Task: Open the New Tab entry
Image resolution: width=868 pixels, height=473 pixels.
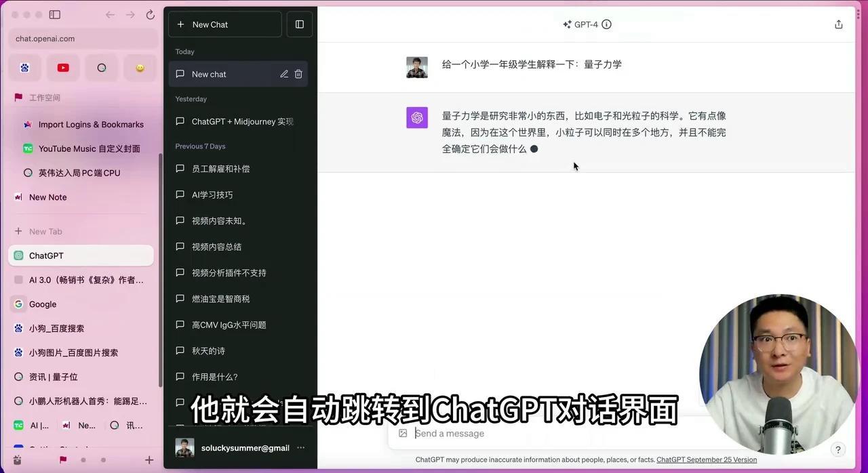Action: [x=45, y=231]
